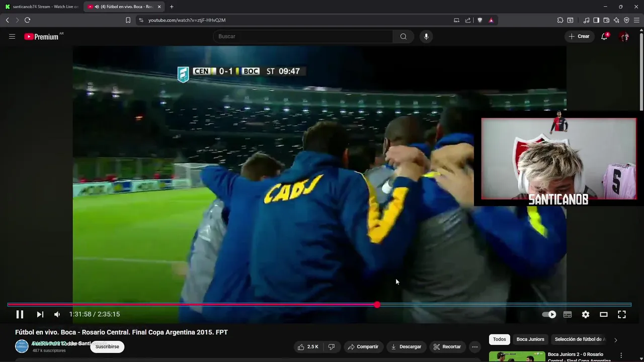644x362 pixels.
Task: Open Brave Shields lion icon
Action: 479,20
